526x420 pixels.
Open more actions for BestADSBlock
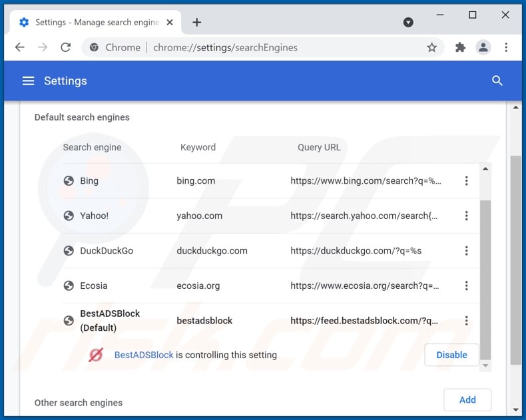[466, 321]
